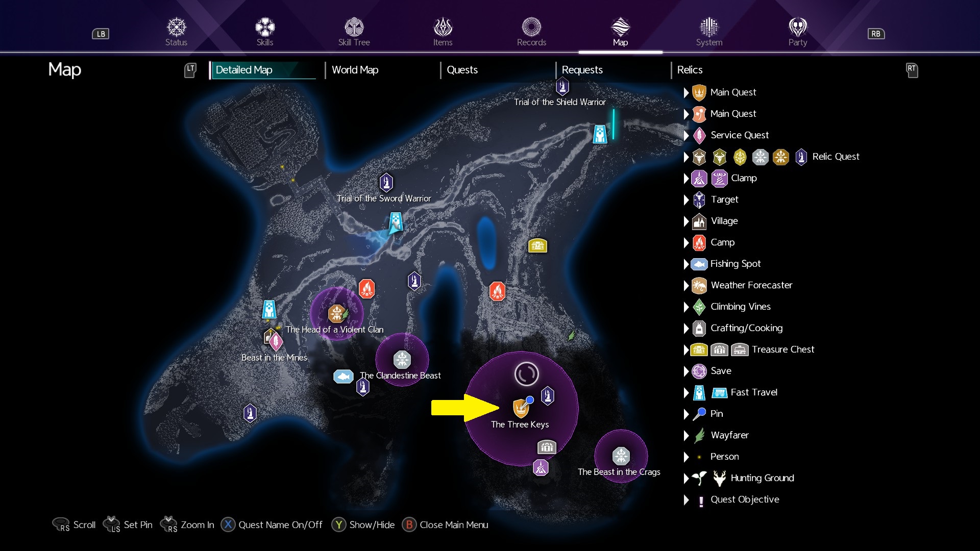980x551 pixels.
Task: Switch to the World Map tab
Action: tap(355, 70)
